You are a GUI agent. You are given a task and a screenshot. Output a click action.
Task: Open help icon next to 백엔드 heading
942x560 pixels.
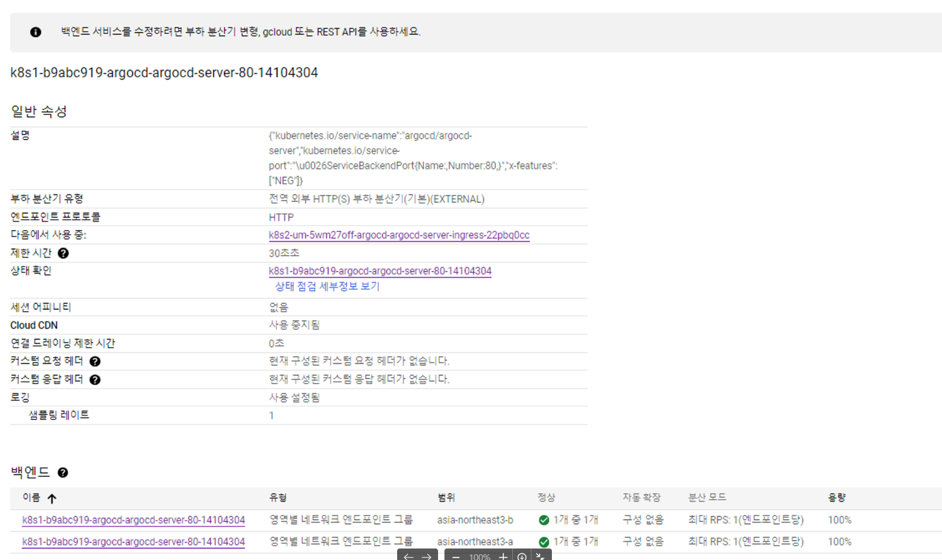pos(63,472)
